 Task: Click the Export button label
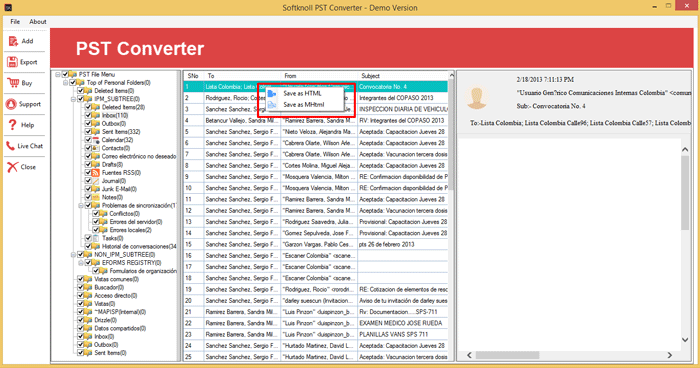[x=29, y=62]
